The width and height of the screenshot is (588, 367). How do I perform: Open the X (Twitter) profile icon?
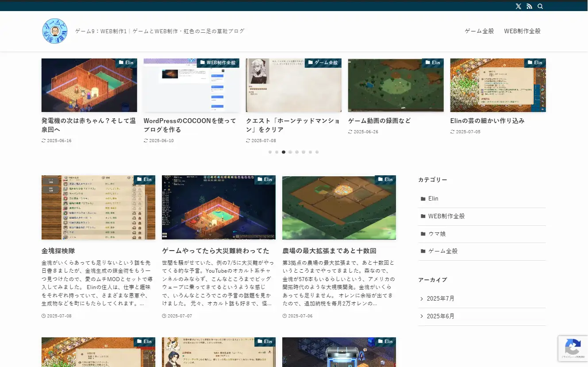click(x=518, y=6)
